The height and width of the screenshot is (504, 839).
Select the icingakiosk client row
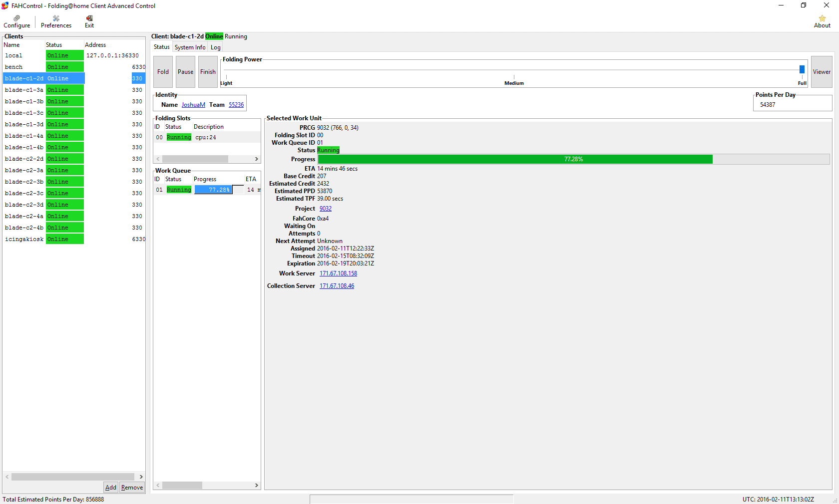74,239
